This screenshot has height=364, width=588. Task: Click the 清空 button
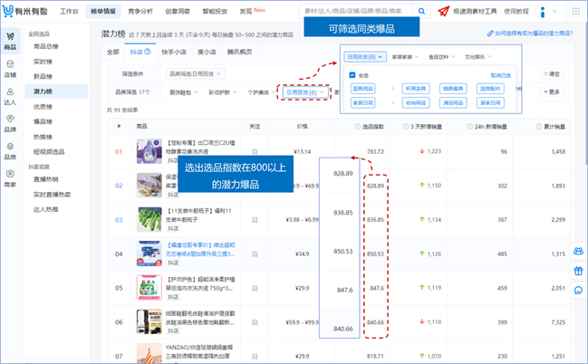coord(552,74)
